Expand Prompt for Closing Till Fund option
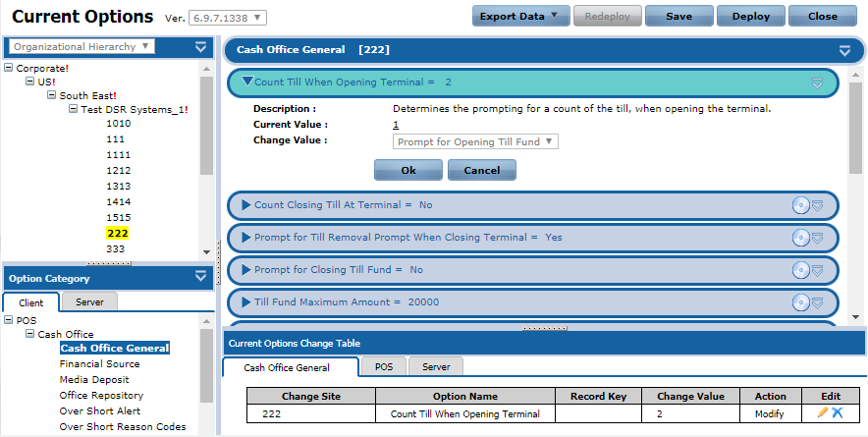Image resolution: width=868 pixels, height=437 pixels. pos(246,270)
